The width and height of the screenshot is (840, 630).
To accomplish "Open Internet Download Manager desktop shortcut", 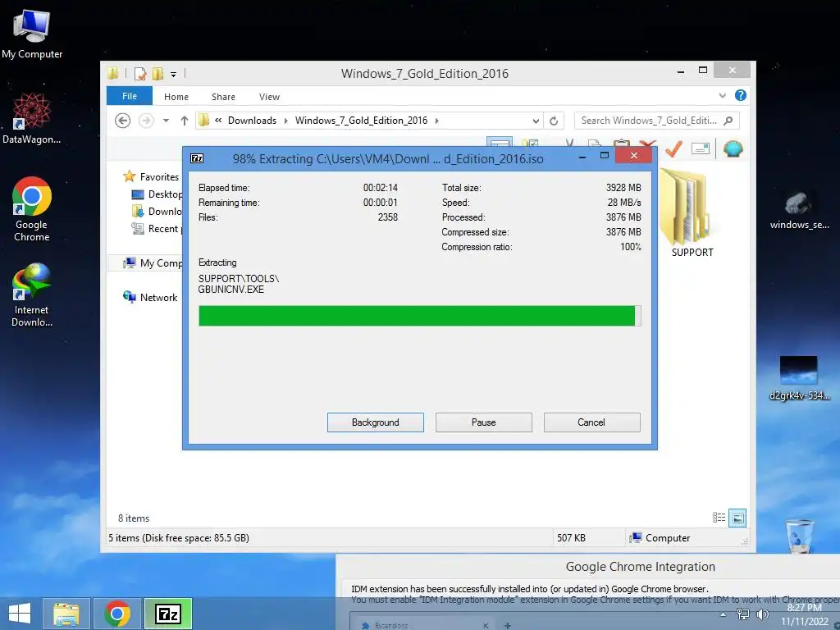I will 32,294.
